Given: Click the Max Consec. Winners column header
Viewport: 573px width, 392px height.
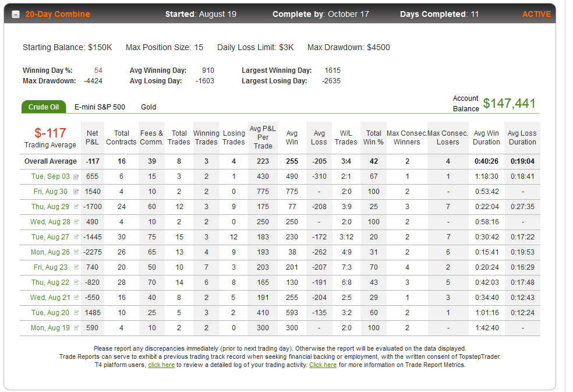Looking at the screenshot, I should [x=406, y=137].
